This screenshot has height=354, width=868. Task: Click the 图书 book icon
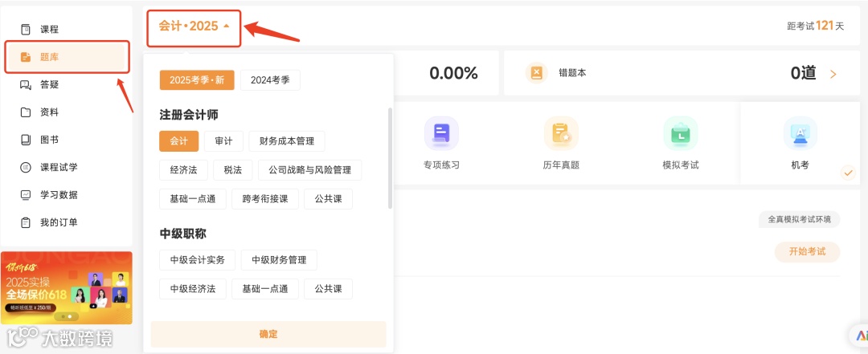pyautogui.click(x=26, y=140)
